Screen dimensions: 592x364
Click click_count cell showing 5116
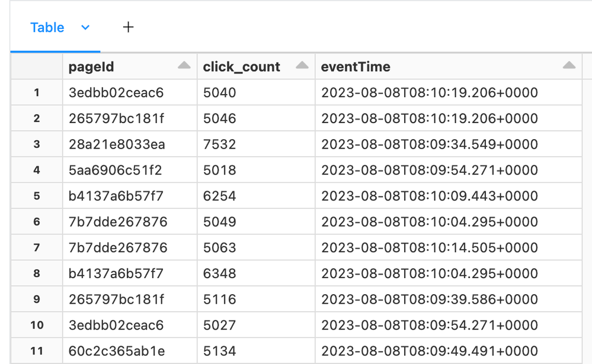click(x=219, y=299)
